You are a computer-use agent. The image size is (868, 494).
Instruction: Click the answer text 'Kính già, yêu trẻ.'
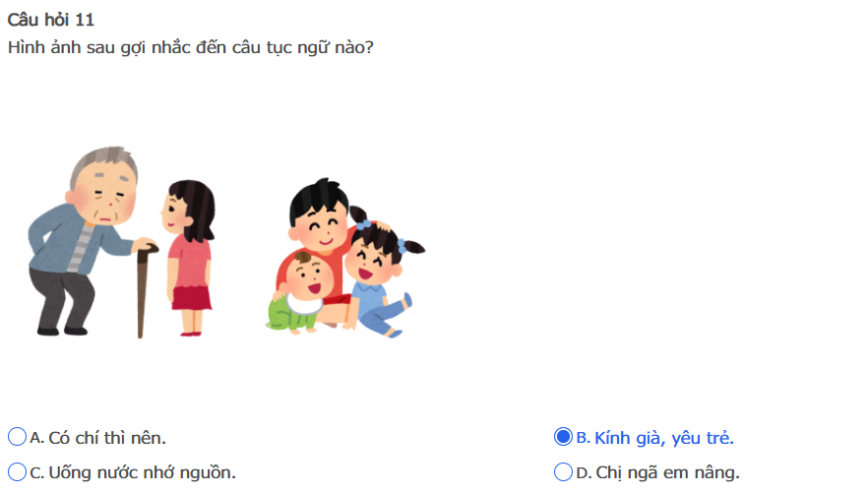(664, 437)
